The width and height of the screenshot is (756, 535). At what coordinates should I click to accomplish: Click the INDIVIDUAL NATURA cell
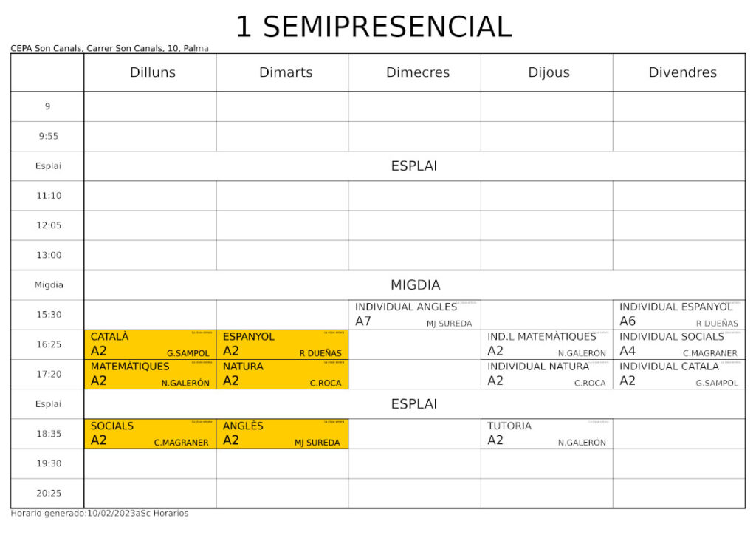click(x=547, y=375)
